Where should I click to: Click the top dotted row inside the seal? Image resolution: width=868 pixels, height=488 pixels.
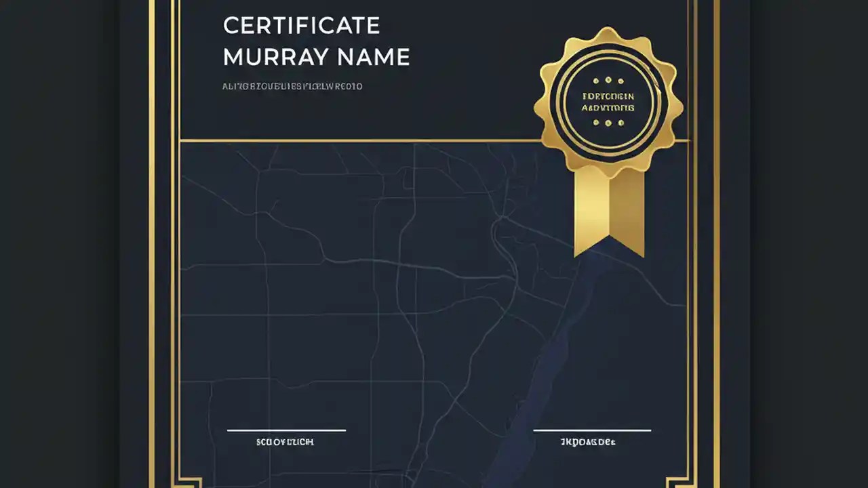pyautogui.click(x=608, y=79)
